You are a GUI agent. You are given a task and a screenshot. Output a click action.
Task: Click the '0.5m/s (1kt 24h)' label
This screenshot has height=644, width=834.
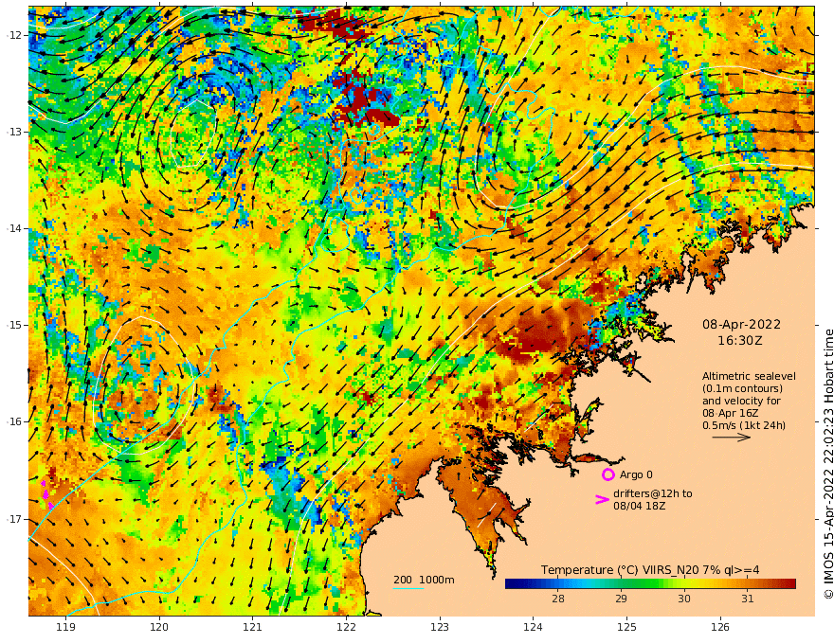[x=744, y=425]
